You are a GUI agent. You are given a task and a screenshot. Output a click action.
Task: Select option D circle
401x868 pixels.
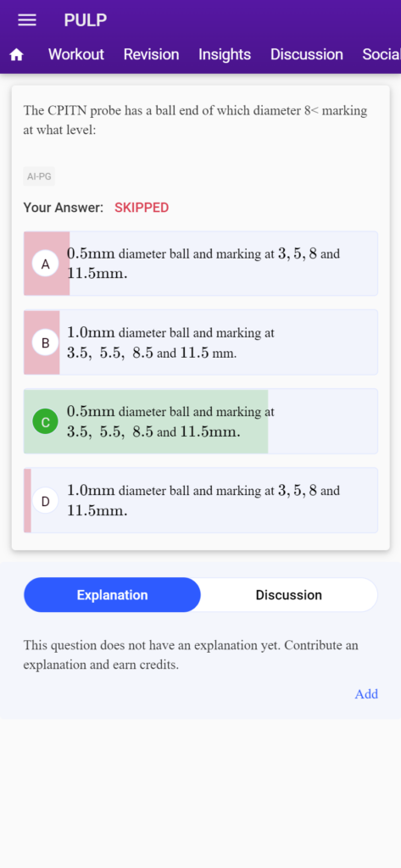46,501
